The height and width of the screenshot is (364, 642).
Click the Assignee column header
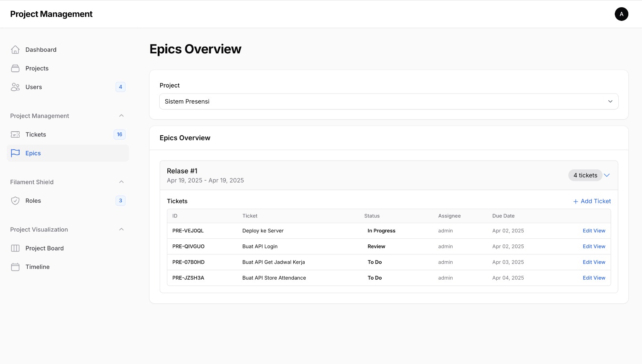[x=449, y=216]
